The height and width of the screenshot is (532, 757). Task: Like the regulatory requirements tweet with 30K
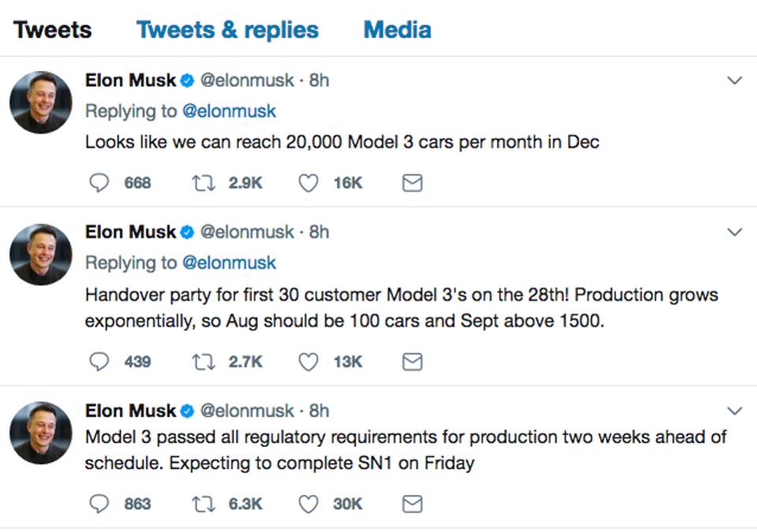[308, 504]
